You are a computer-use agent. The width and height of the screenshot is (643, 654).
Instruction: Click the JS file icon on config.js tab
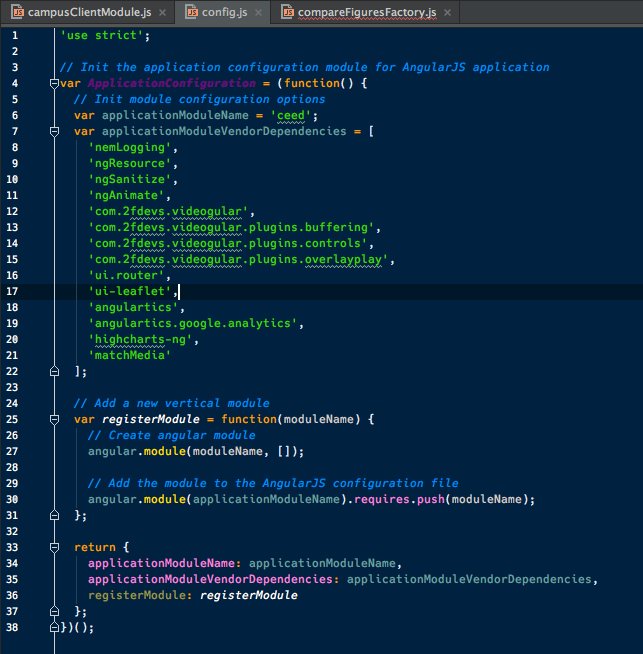pyautogui.click(x=191, y=12)
